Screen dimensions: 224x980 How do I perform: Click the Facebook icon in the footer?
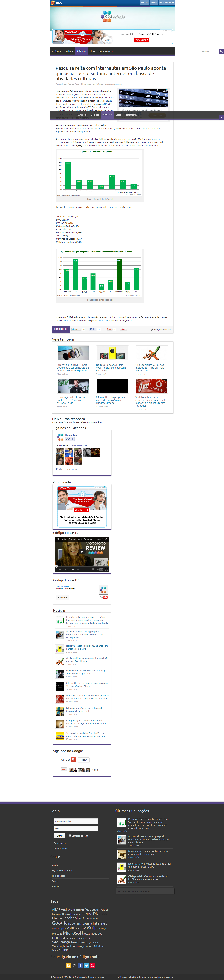click(81, 966)
